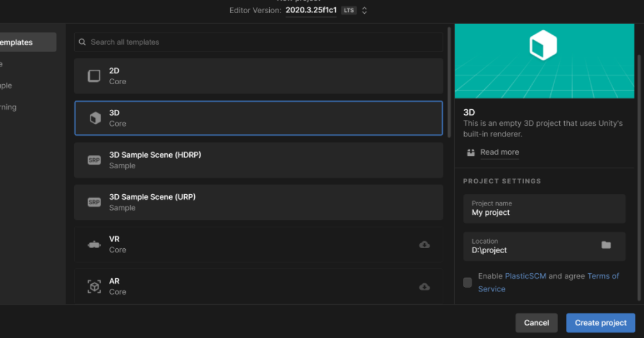Image resolution: width=644 pixels, height=338 pixels.
Task: Click the 3D cube template icon
Action: tap(95, 118)
